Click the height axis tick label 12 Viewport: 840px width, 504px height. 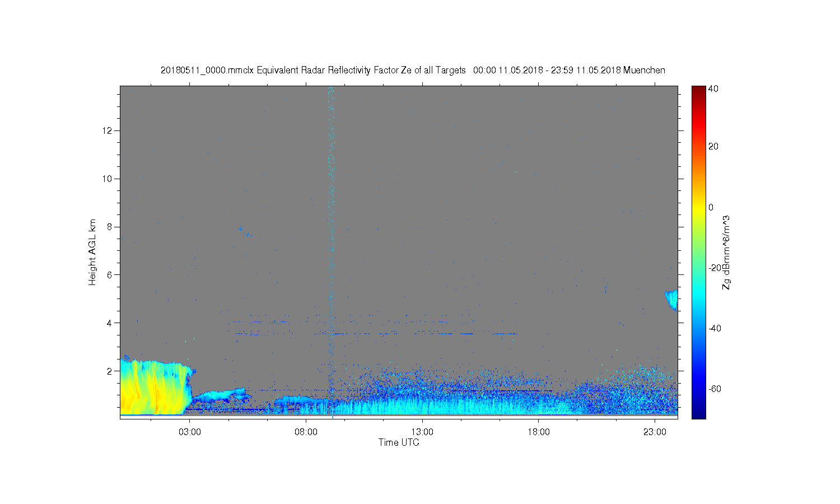(108, 130)
